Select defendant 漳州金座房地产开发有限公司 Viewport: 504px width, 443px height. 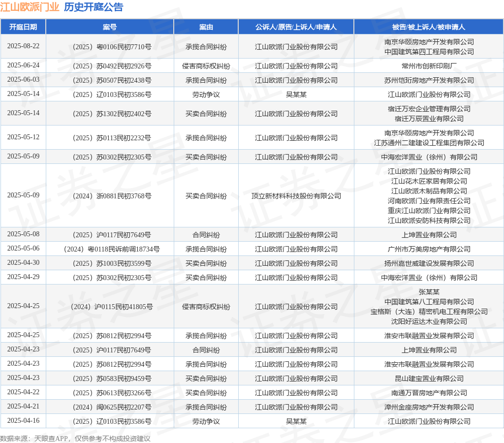pyautogui.click(x=429, y=408)
